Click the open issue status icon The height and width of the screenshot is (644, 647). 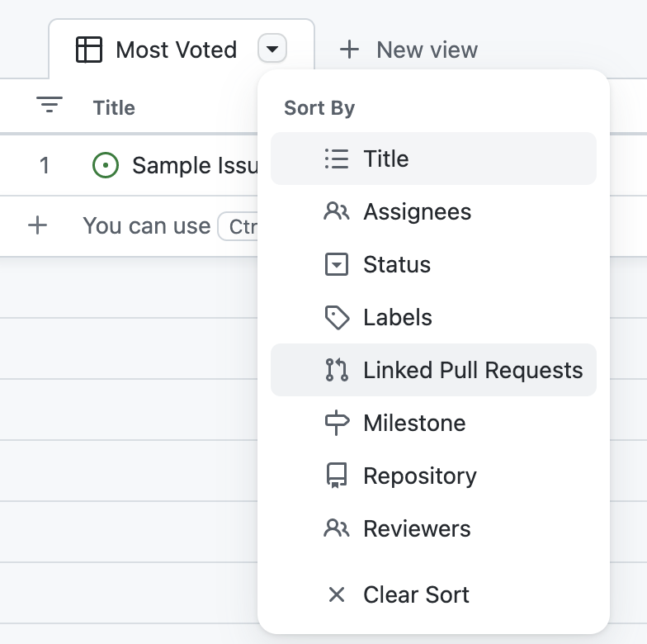click(105, 165)
